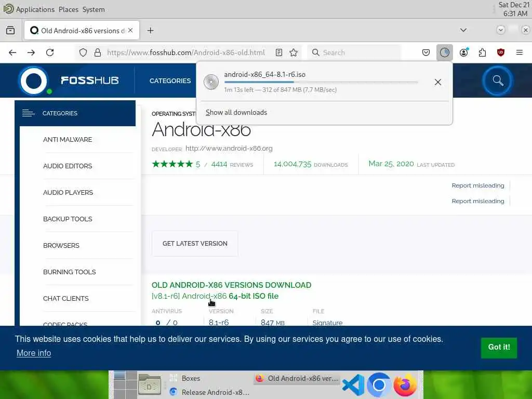Screen dimensions: 532x399
Task: Switch to Old Android-x86 ver... taskbar window
Action: coord(297,378)
